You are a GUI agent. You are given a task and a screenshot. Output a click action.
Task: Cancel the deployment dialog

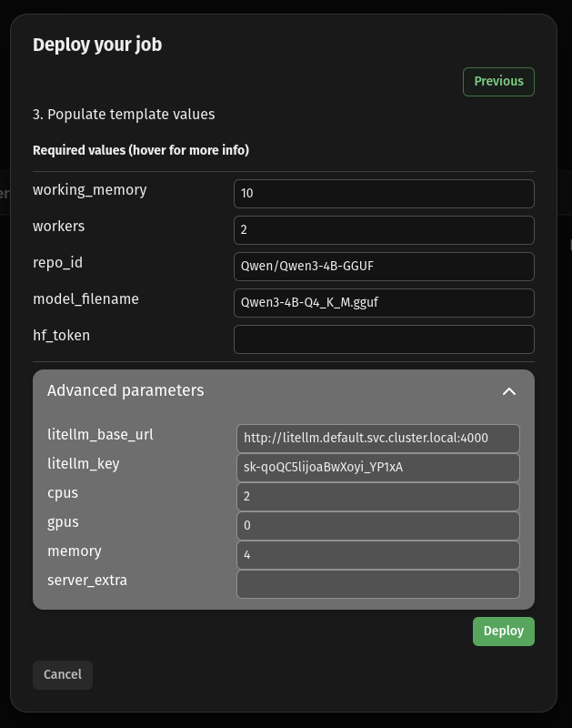[62, 674]
